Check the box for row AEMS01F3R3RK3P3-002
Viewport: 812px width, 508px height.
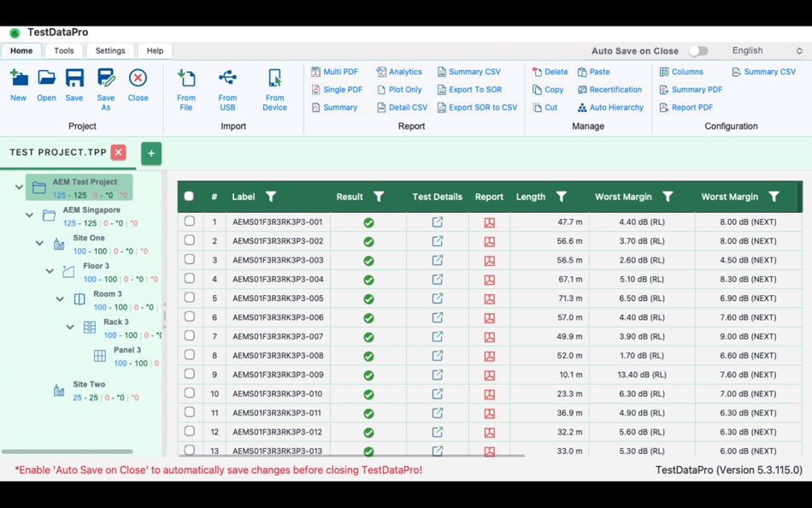point(190,240)
